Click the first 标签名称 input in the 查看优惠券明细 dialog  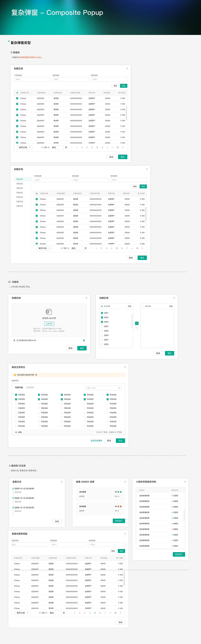(x=30, y=544)
